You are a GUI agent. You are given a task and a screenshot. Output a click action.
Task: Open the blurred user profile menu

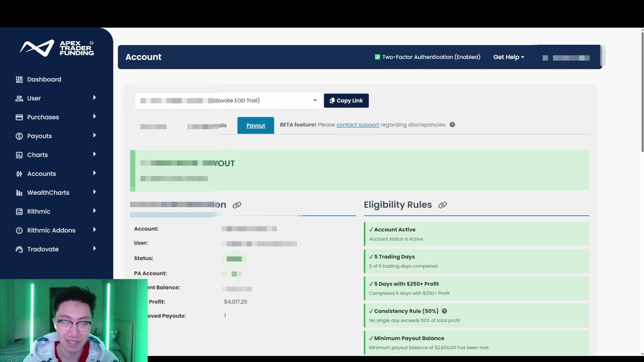tap(566, 58)
